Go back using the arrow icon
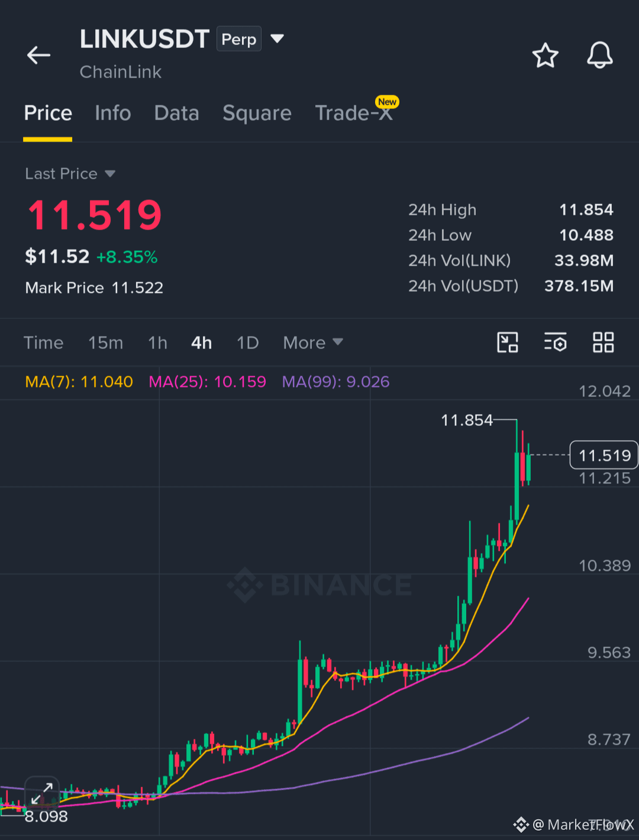The height and width of the screenshot is (840, 639). 39,55
